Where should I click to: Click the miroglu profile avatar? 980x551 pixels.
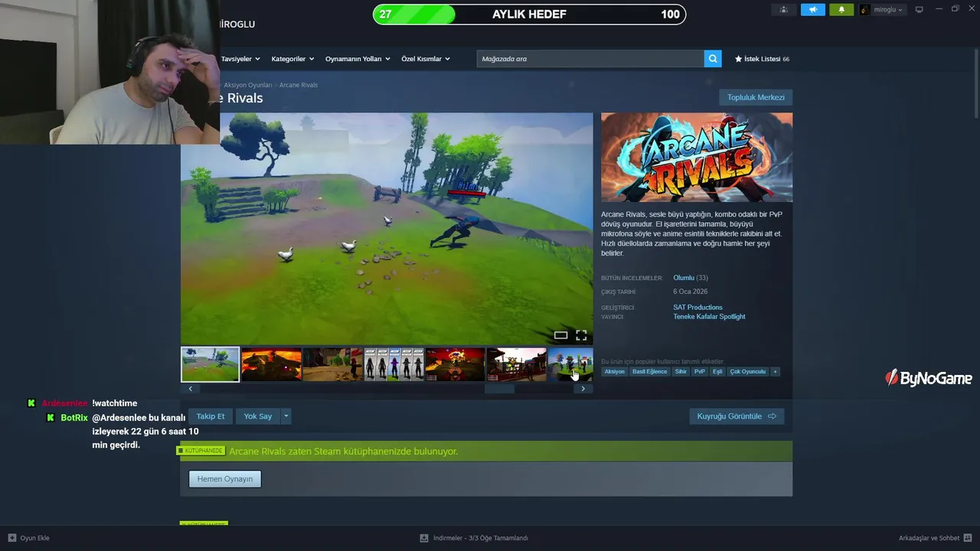(865, 10)
